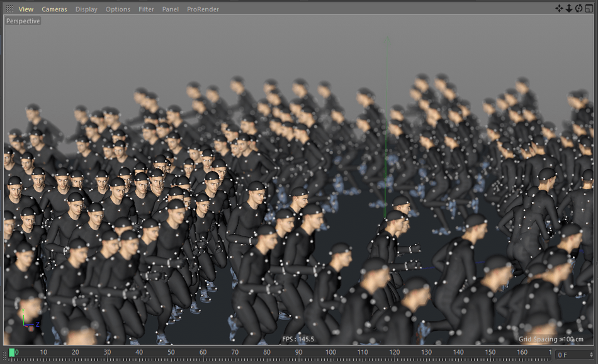
Task: Click the green Y axis in the viewport
Action: pyautogui.click(x=386, y=126)
